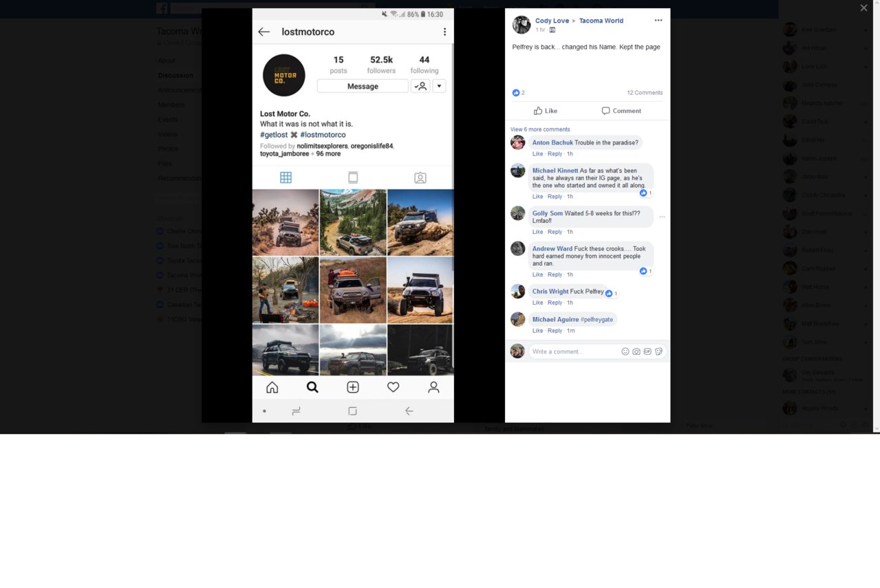The width and height of the screenshot is (880, 588).
Task: Open the Tacoma World group link
Action: 601,21
